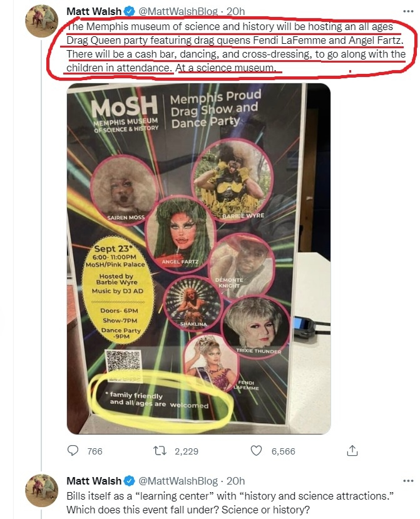
Task: Click the 6,566 likes count
Action: tap(282, 451)
